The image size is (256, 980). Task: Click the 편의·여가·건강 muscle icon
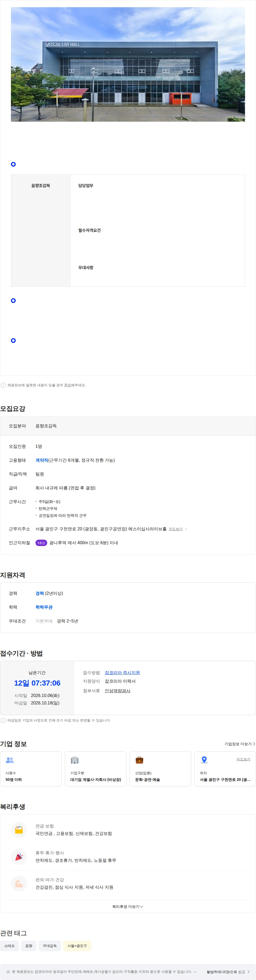(19, 884)
